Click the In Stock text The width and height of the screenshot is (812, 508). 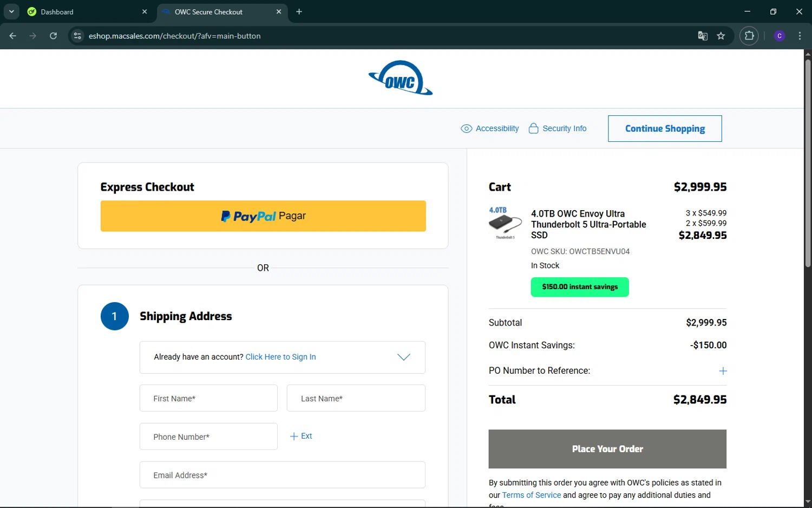(545, 265)
